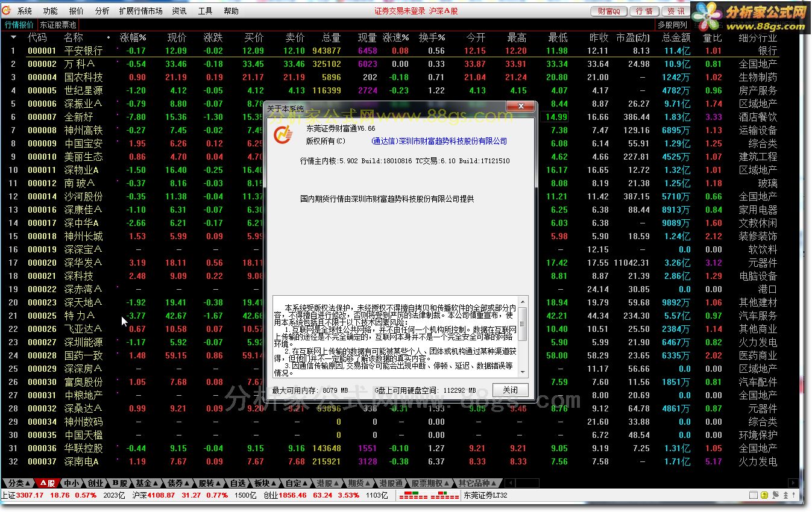Switch to the 行情报价 tab
812x512 pixels.
(x=19, y=25)
